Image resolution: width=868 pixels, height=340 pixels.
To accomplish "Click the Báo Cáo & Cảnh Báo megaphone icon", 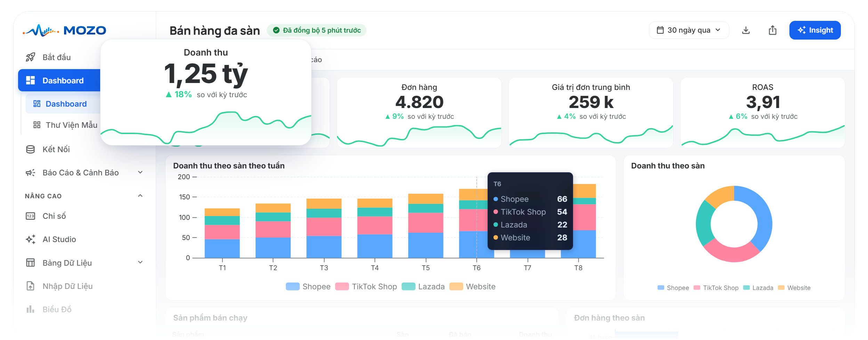I will (31, 173).
